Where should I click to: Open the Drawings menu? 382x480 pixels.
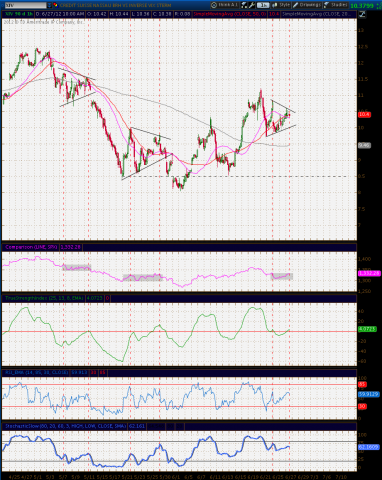[x=307, y=5]
